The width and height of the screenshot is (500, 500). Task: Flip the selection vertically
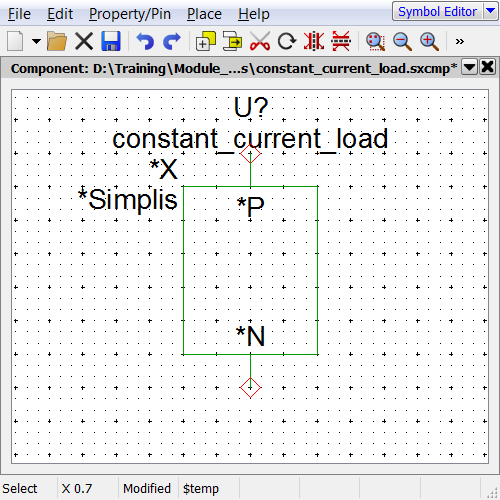(x=341, y=41)
